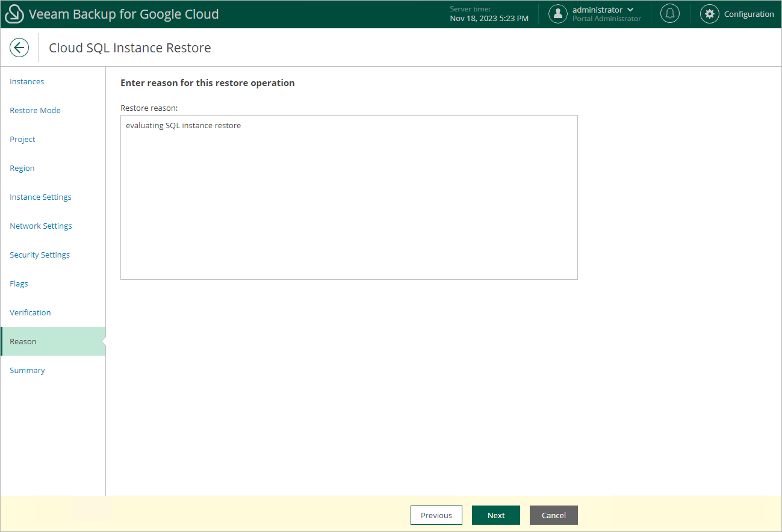The image size is (782, 532).
Task: Click the Veeam logo icon
Action: pyautogui.click(x=14, y=14)
